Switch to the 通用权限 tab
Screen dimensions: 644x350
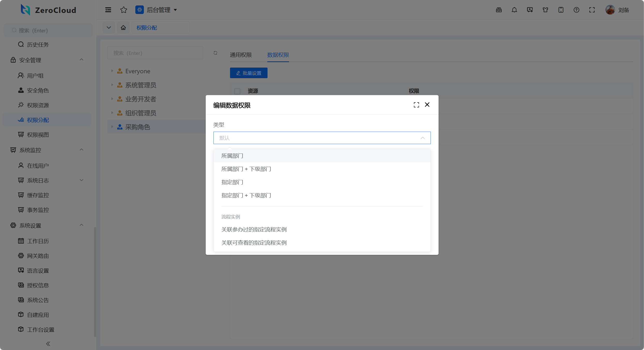(x=241, y=55)
